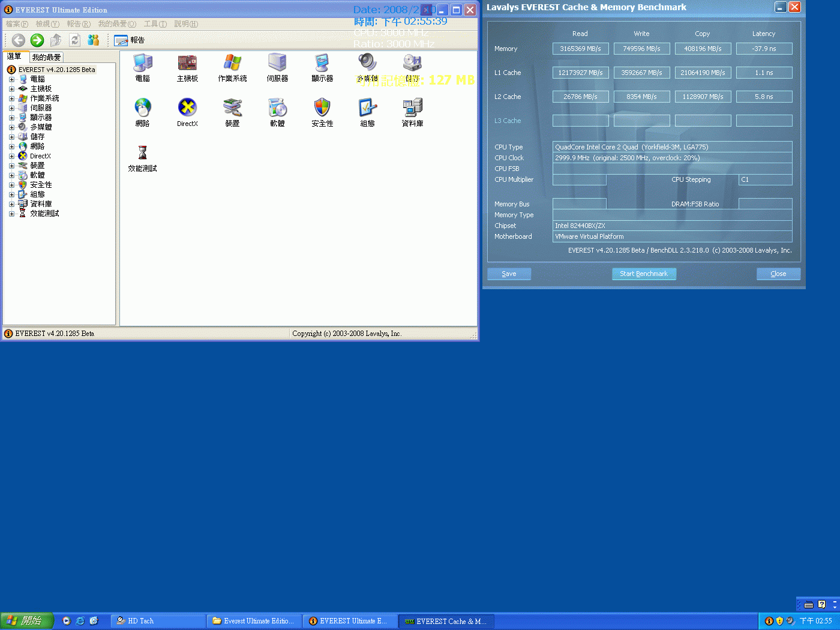Switch to the 我的最愛 tab in sidebar
The height and width of the screenshot is (630, 840).
(46, 58)
